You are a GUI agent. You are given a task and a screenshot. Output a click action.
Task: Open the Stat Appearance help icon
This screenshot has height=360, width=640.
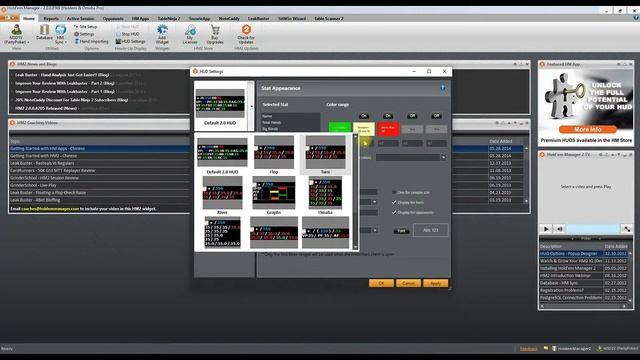click(443, 88)
